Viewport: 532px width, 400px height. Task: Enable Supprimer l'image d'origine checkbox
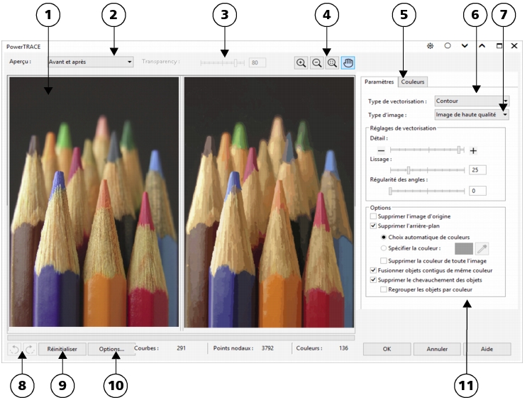[x=374, y=216]
